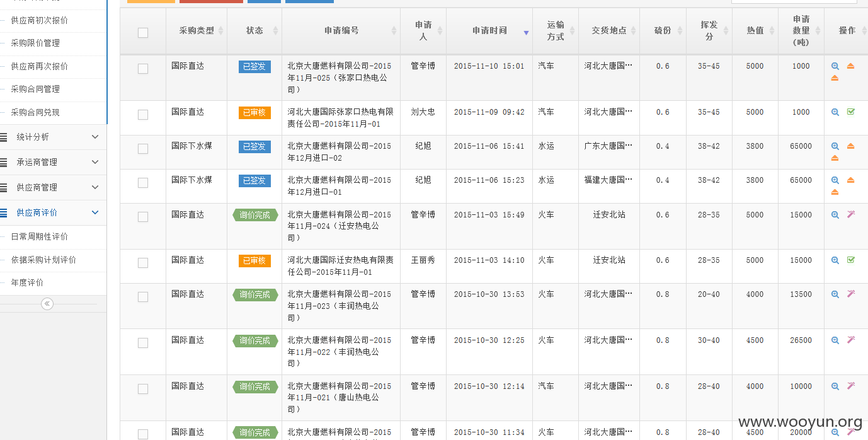Expand the 承运商管理 menu chevron
This screenshot has height=440, width=868.
pyautogui.click(x=95, y=162)
